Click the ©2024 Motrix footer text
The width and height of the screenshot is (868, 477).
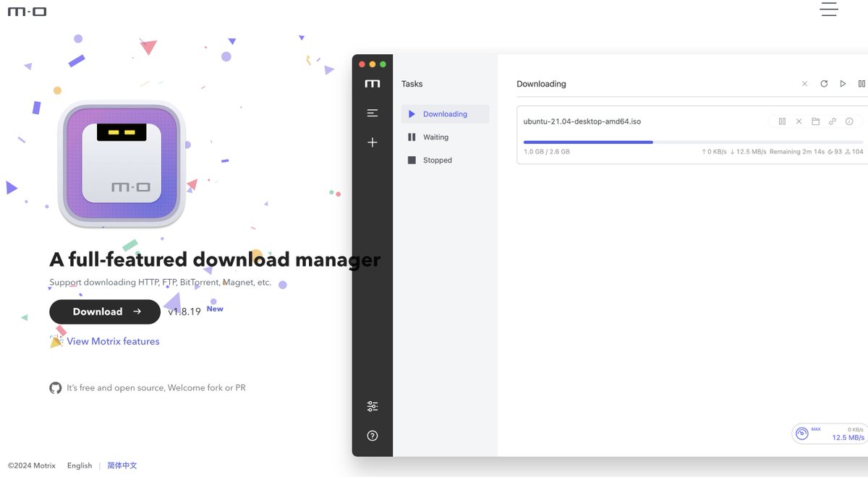click(x=32, y=465)
